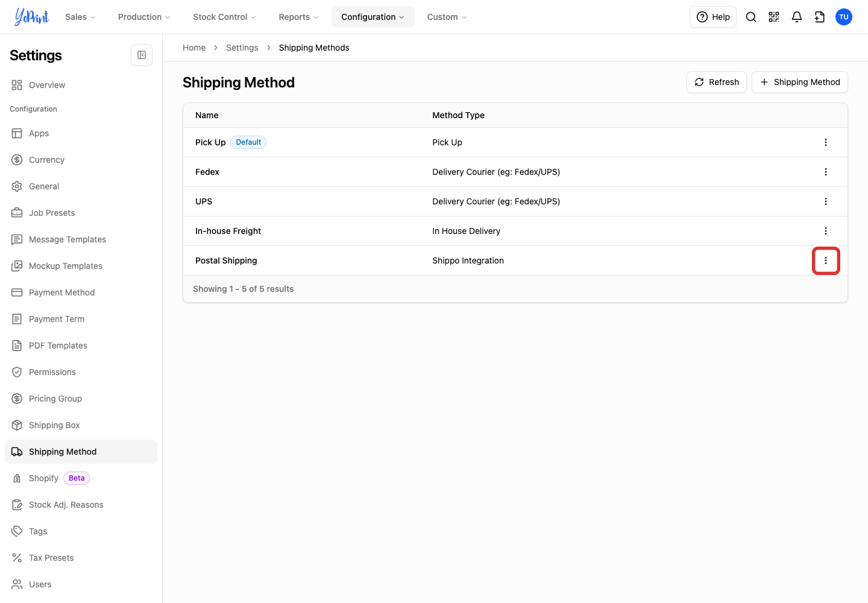Open the Help button
The height and width of the screenshot is (603, 868).
pos(713,17)
